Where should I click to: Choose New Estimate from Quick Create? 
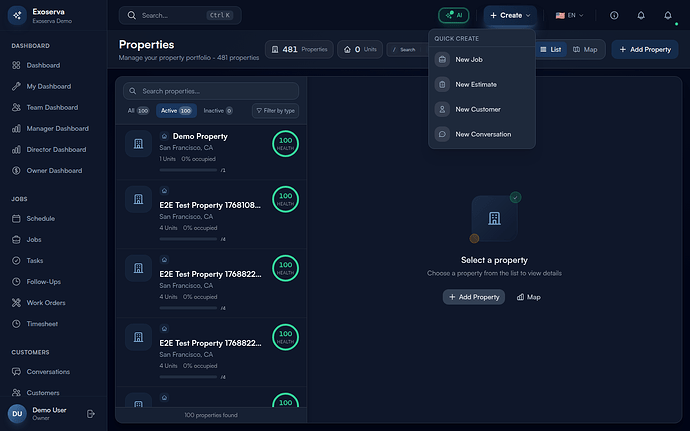pos(476,84)
